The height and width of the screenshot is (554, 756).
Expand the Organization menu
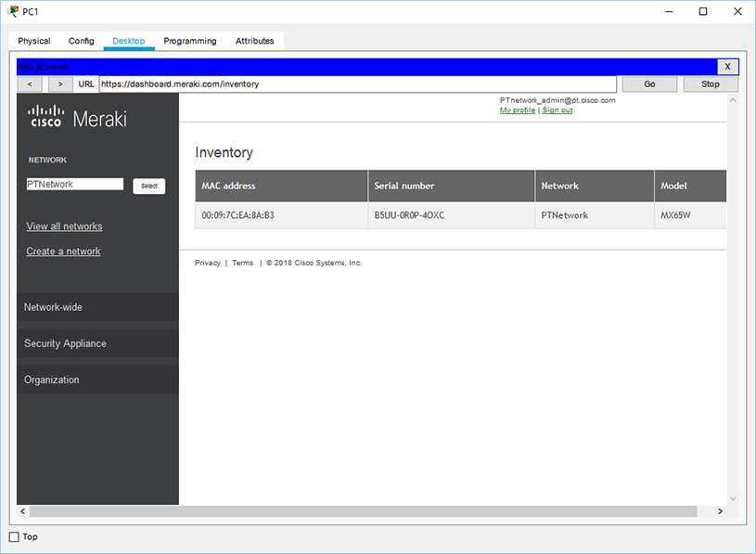tap(97, 380)
